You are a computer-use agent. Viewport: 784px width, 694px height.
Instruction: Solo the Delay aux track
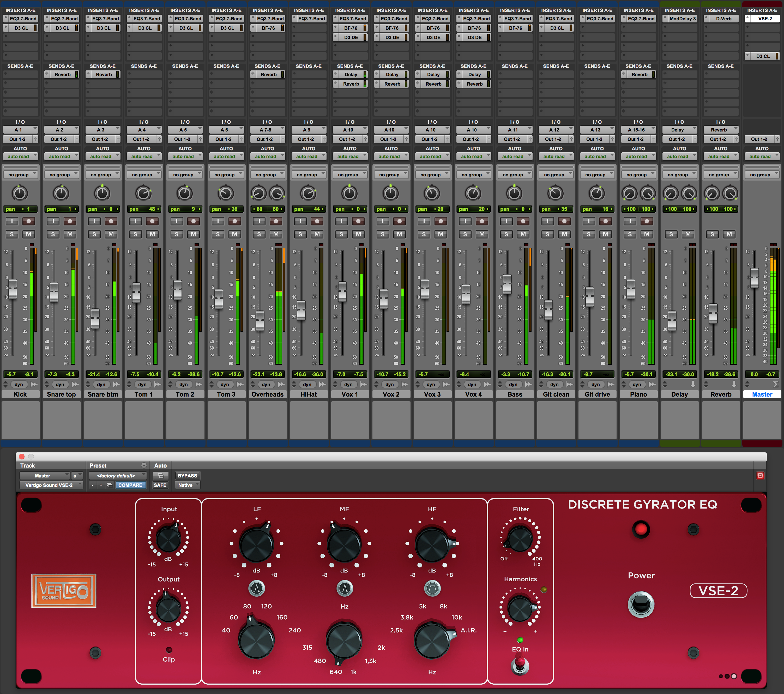pos(671,234)
